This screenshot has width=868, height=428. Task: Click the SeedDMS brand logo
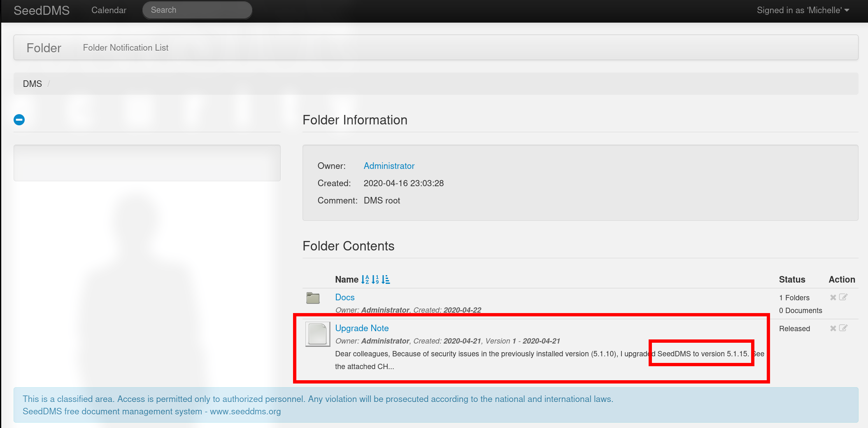(x=42, y=10)
